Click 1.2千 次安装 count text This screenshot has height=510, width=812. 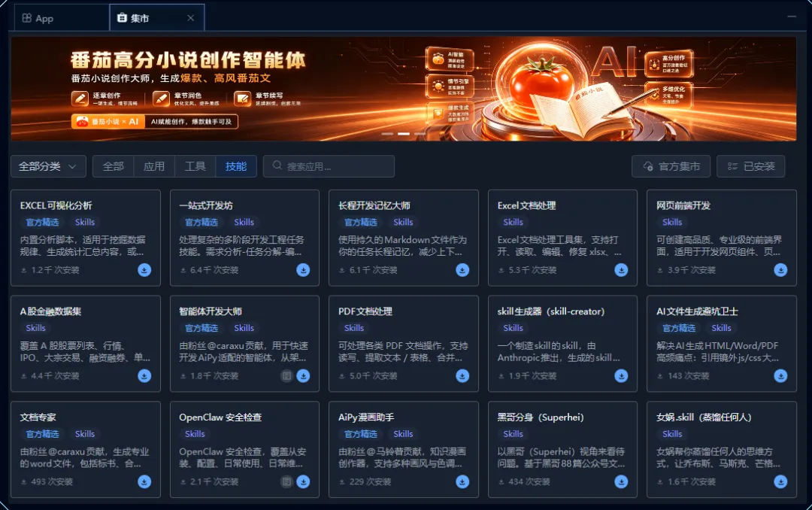click(55, 270)
